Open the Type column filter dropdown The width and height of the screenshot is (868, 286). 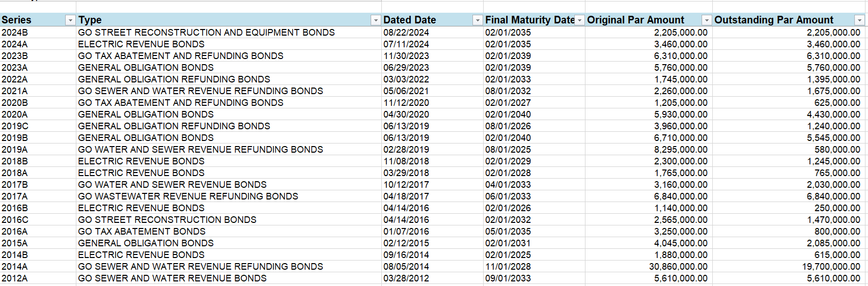376,20
